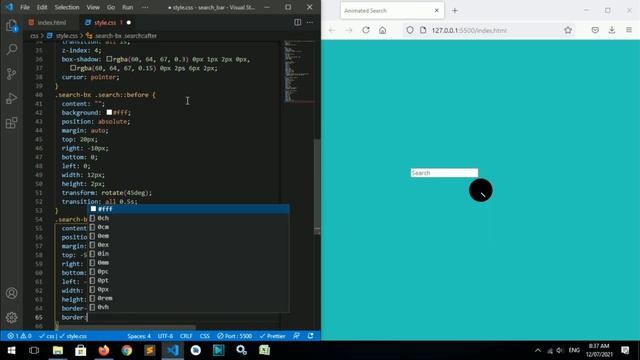640x360 pixels.
Task: Select #fff suggestion in autocomplete
Action: tap(189, 209)
